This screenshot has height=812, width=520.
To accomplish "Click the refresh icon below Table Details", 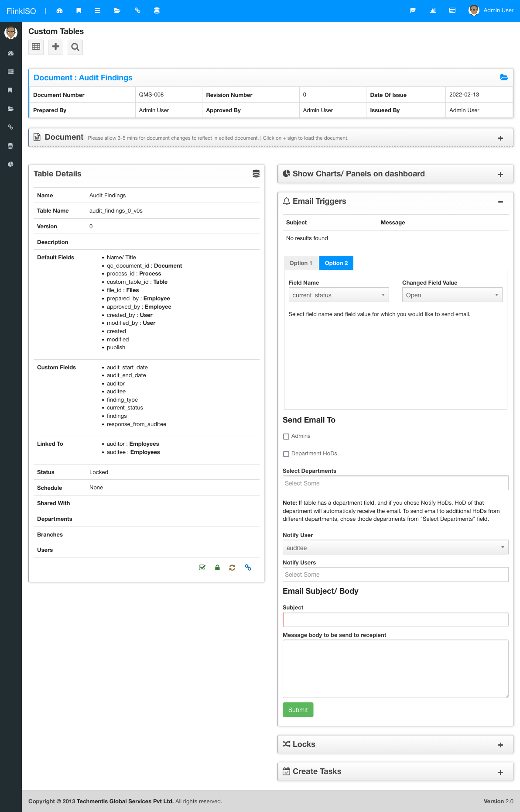I will (x=232, y=568).
